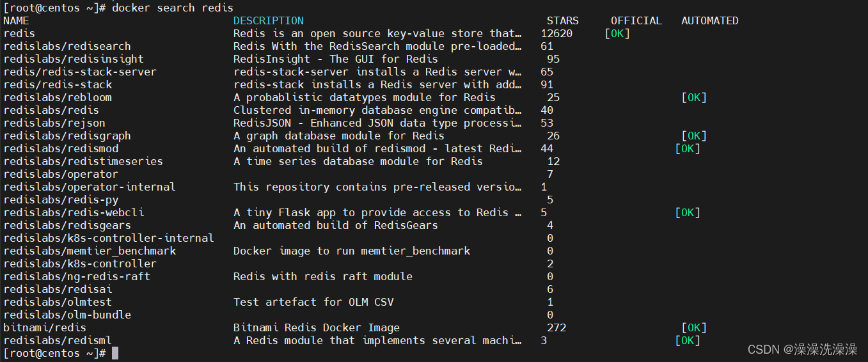Image resolution: width=868 pixels, height=362 pixels.
Task: Select 'Redis with redis raft module' description
Action: pos(323,276)
